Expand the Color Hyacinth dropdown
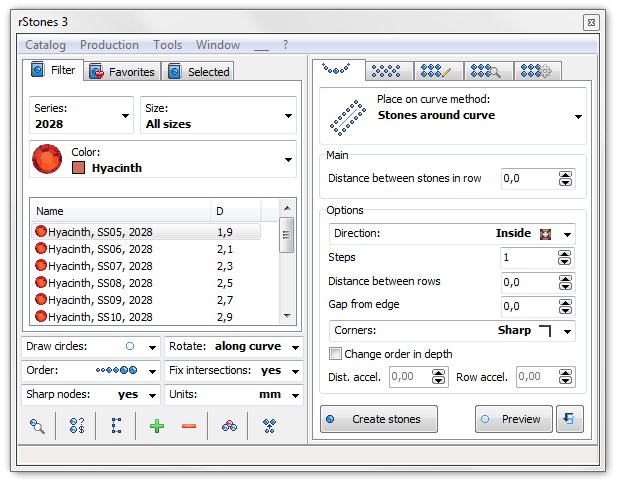The image size is (618, 481). 288,160
